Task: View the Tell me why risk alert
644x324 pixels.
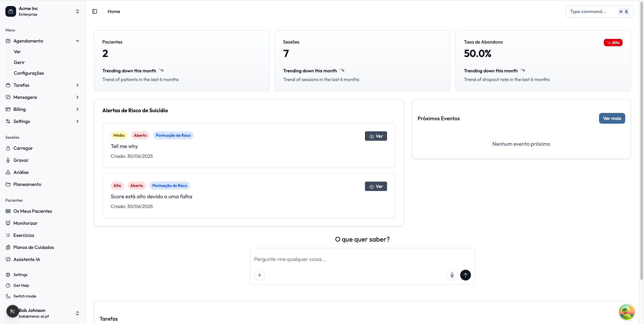Action: point(376,136)
